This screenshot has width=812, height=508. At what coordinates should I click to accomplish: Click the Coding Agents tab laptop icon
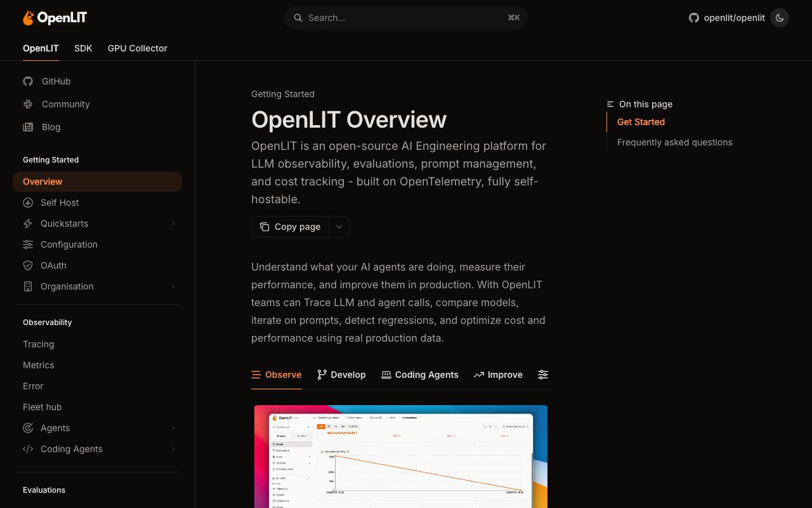pyautogui.click(x=386, y=375)
